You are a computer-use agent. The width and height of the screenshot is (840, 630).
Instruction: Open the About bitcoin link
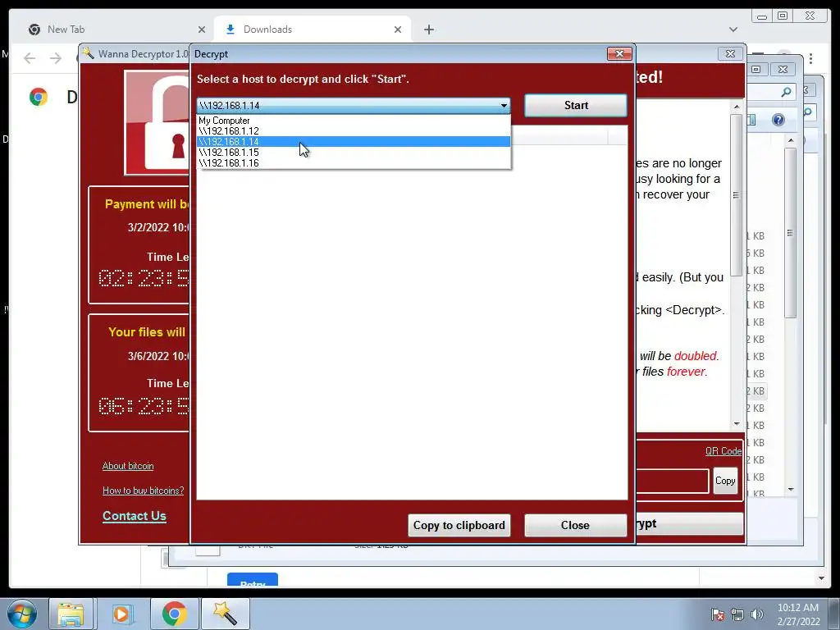click(x=128, y=466)
